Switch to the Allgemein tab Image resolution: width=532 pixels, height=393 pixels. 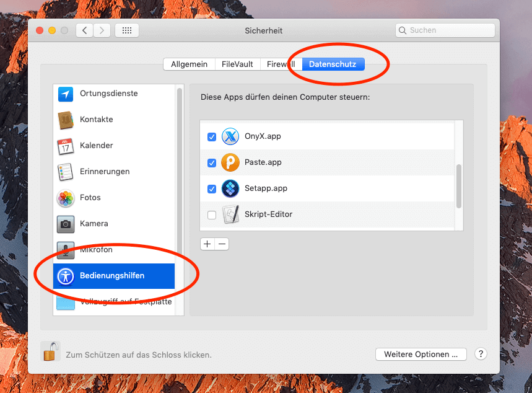click(189, 64)
